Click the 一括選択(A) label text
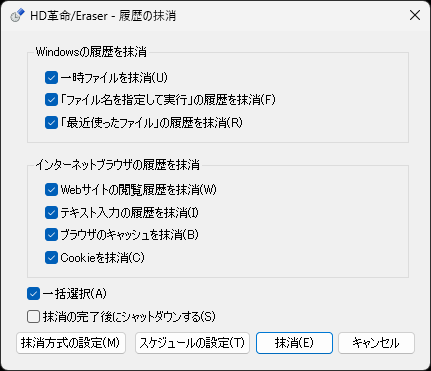Viewport: 431px width, 371px height. (75, 294)
